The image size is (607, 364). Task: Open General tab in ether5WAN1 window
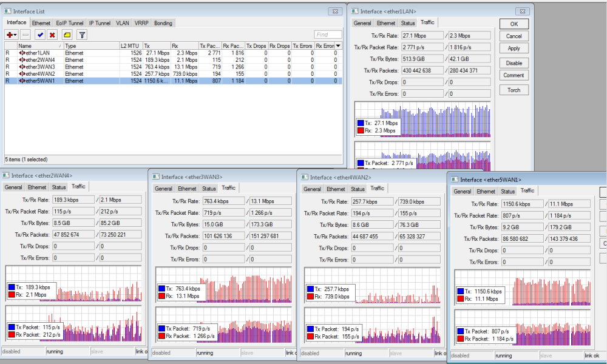pyautogui.click(x=462, y=192)
